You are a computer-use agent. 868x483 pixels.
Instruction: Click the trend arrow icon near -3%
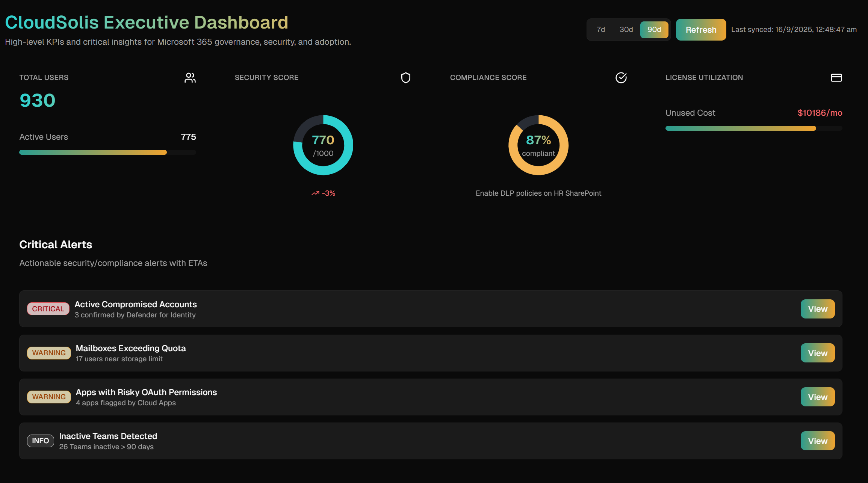(x=315, y=193)
